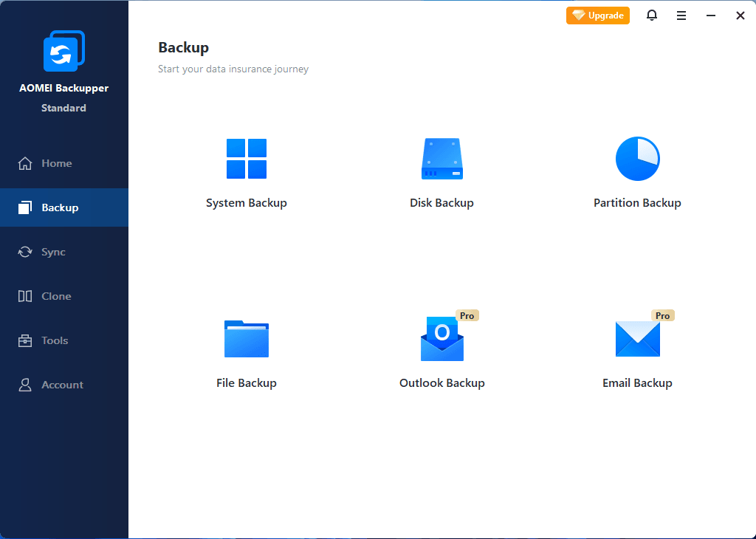The width and height of the screenshot is (756, 539).
Task: Click the System Backup text label
Action: tap(246, 203)
